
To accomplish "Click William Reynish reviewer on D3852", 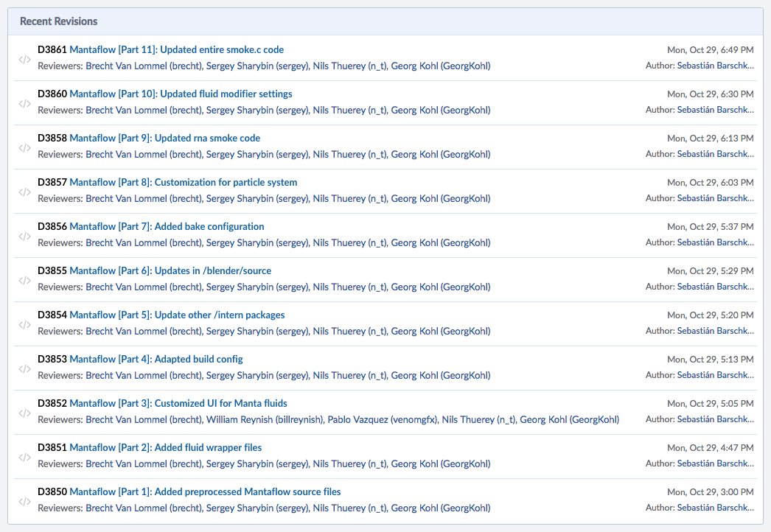I will coord(265,420).
